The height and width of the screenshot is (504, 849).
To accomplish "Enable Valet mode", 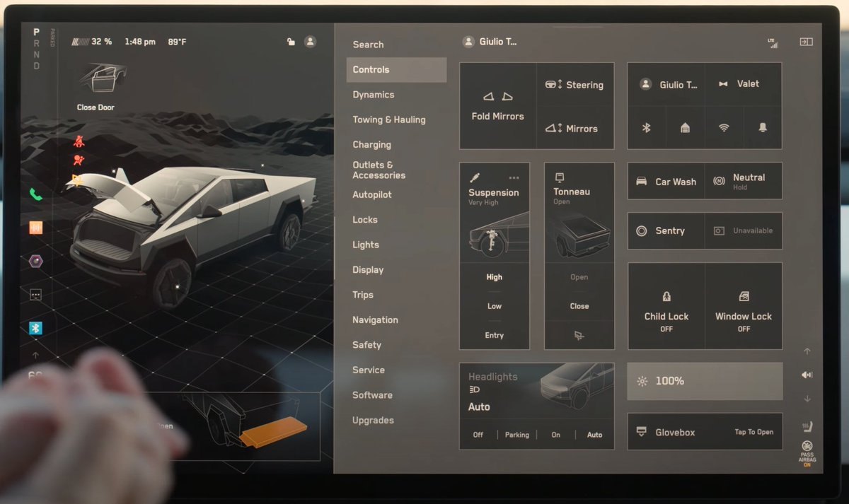I will 743,84.
